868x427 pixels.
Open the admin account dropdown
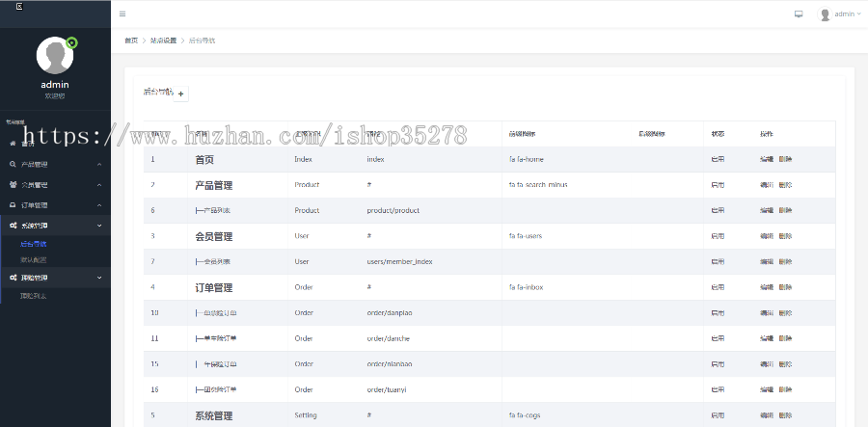point(839,14)
